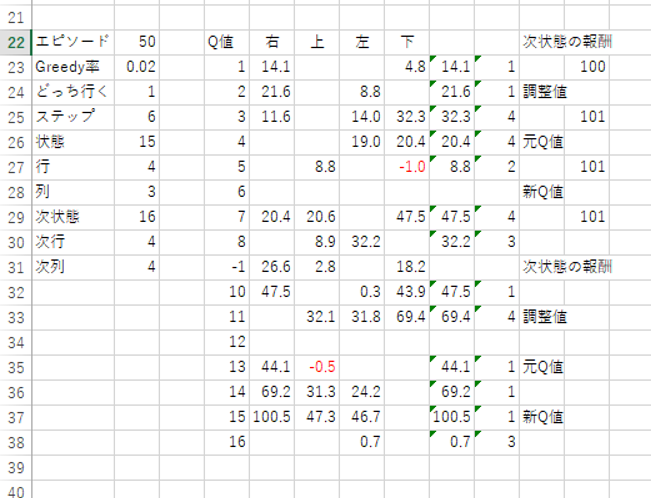Click the 新Q値 cell in row 28
This screenshot has height=498, width=651.
coord(542,192)
